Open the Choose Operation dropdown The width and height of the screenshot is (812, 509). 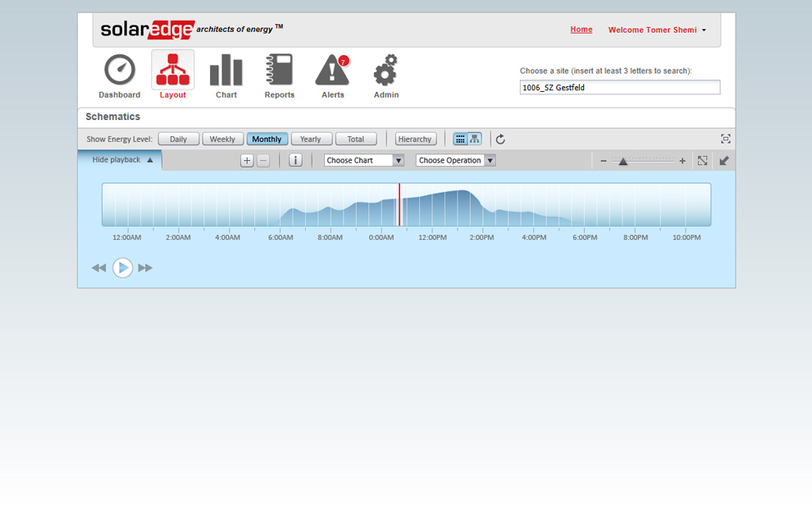pyautogui.click(x=455, y=160)
